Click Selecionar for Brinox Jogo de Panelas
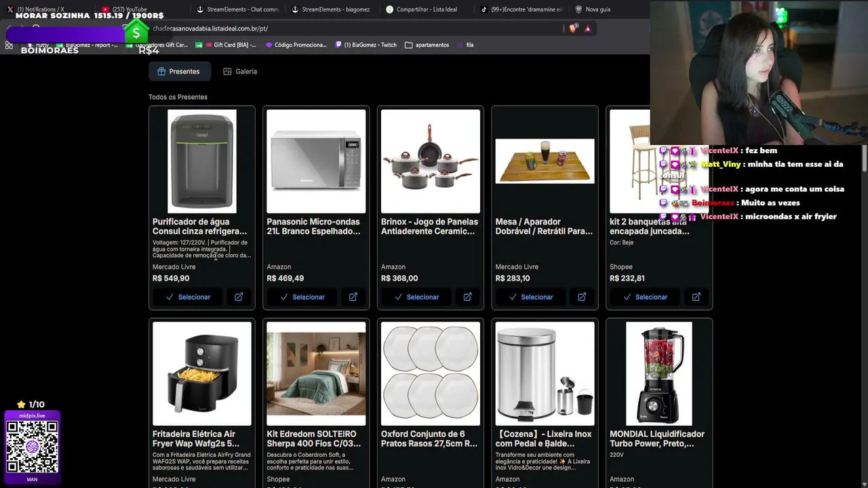The height and width of the screenshot is (488, 868). click(417, 297)
